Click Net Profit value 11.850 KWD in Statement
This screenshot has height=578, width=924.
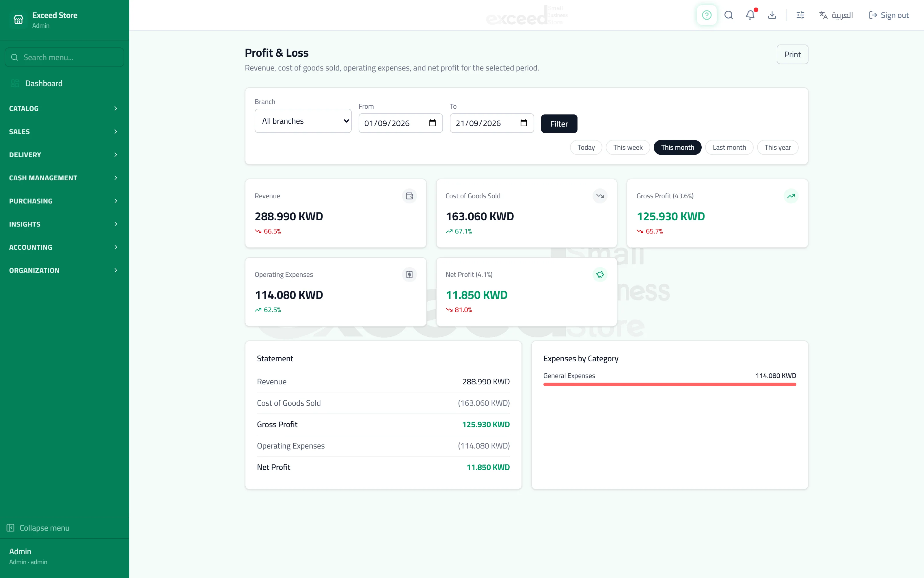coord(488,467)
